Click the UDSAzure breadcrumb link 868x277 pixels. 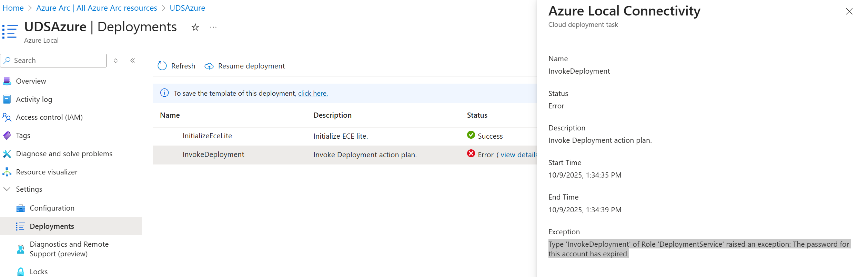point(188,8)
